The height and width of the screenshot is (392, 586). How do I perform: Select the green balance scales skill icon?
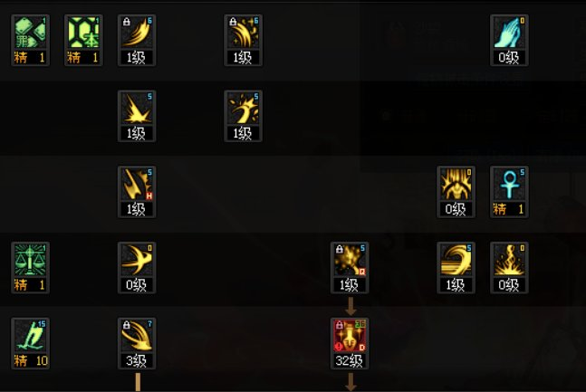[30, 267]
